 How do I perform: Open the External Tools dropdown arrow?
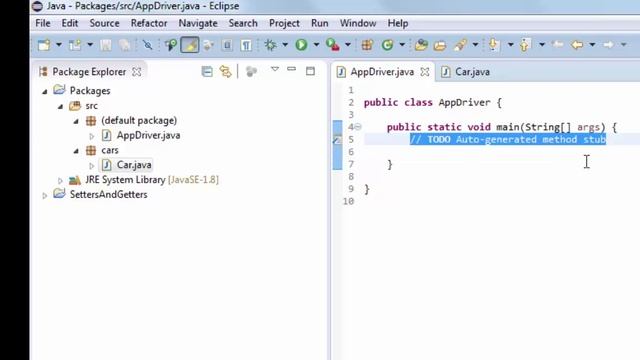coord(348,44)
